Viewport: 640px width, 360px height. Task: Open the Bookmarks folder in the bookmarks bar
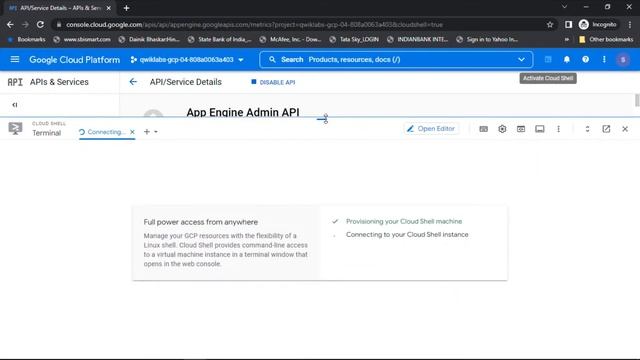tap(27, 39)
